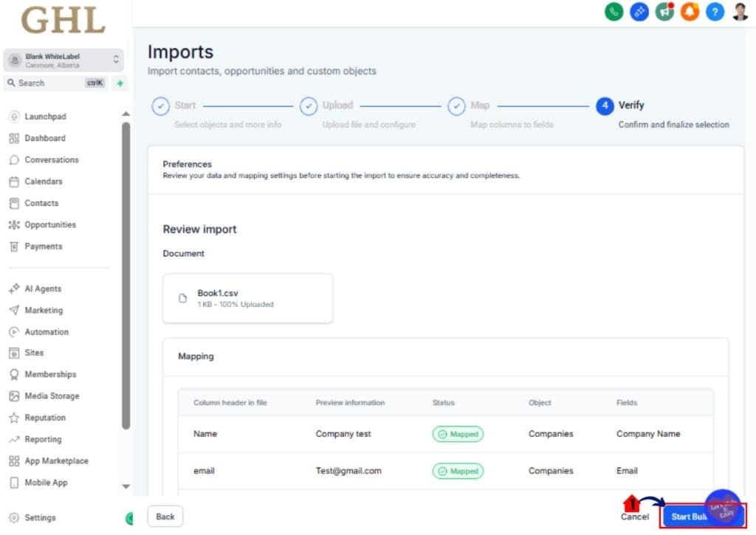This screenshot has height=535, width=756.
Task: Select Launchpad in the sidebar
Action: [x=46, y=116]
